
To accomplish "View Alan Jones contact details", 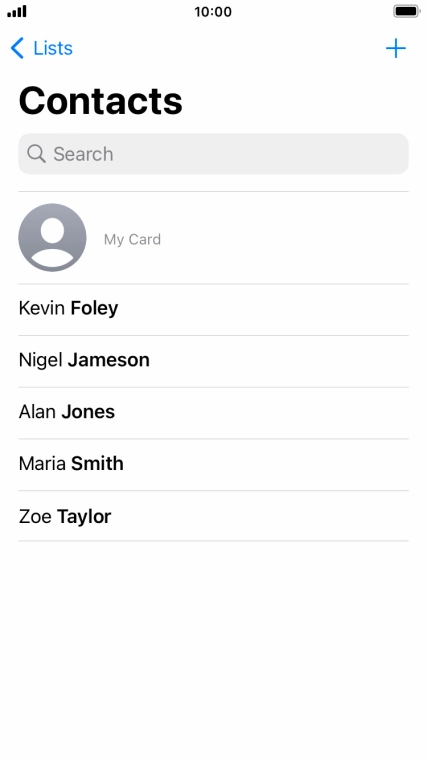I will coord(213,413).
